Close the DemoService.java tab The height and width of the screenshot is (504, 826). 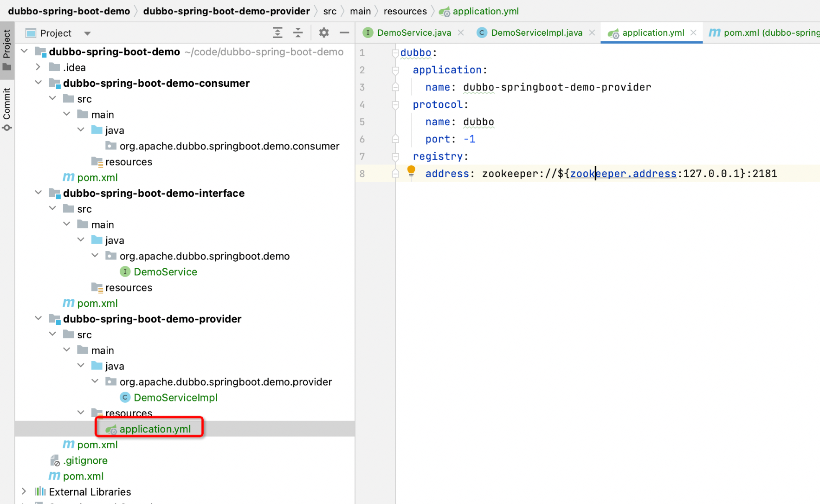[x=461, y=32]
